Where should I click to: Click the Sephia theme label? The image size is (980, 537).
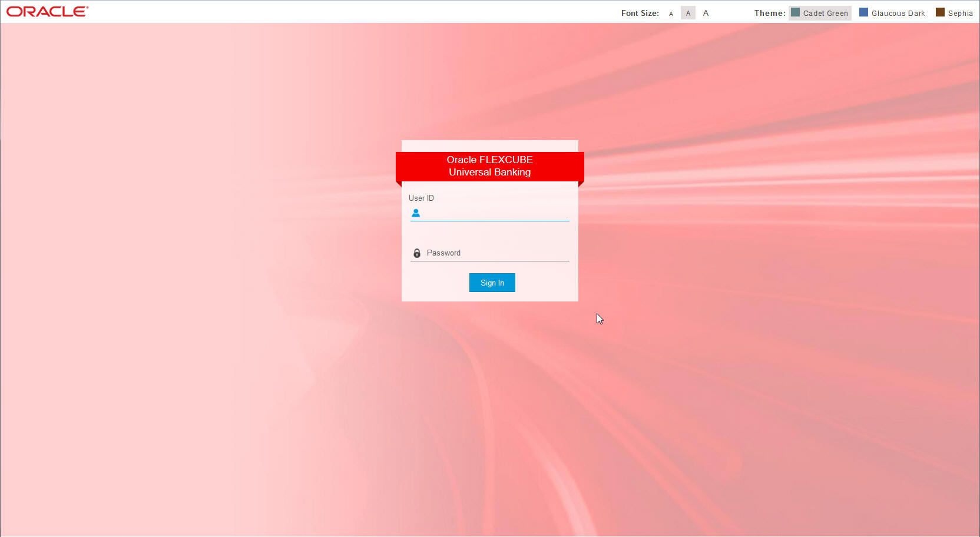pyautogui.click(x=961, y=13)
